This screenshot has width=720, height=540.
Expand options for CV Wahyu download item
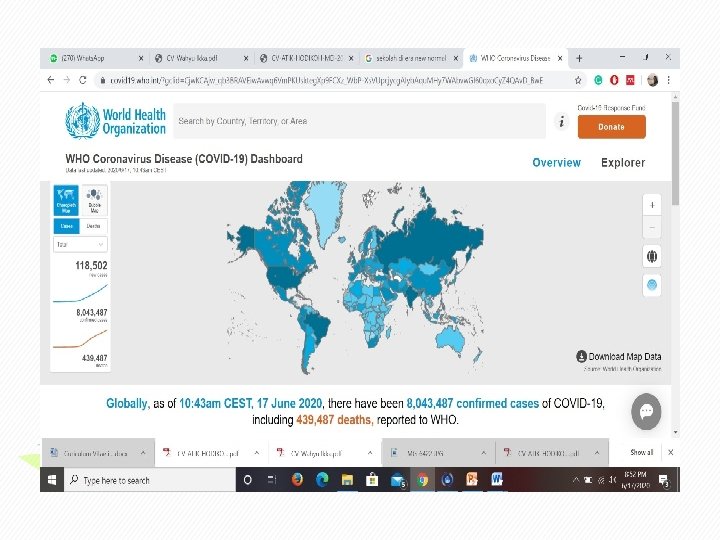370,453
